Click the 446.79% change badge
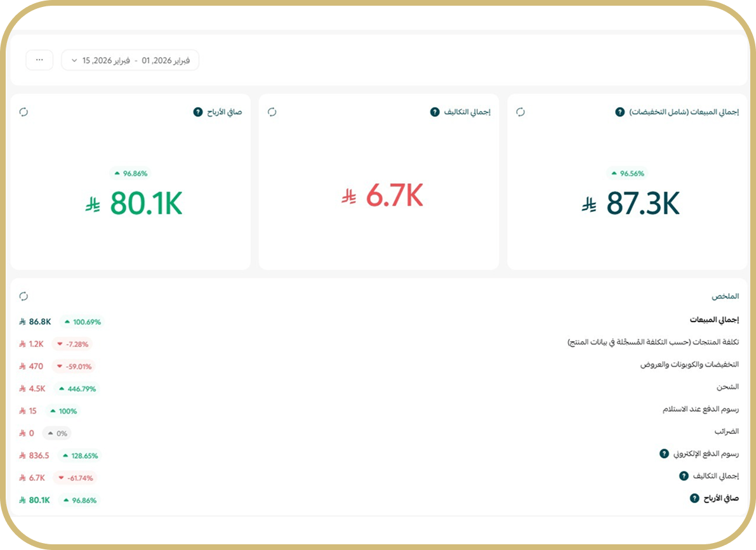The image size is (756, 550). coord(77,388)
